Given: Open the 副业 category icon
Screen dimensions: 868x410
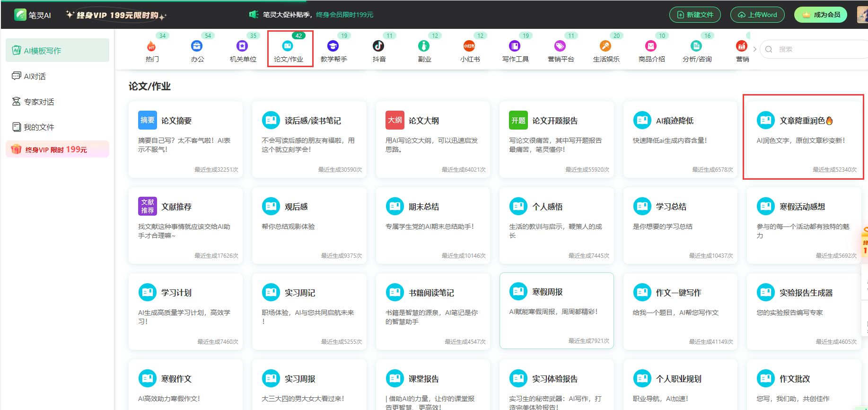Looking at the screenshot, I should (x=424, y=46).
